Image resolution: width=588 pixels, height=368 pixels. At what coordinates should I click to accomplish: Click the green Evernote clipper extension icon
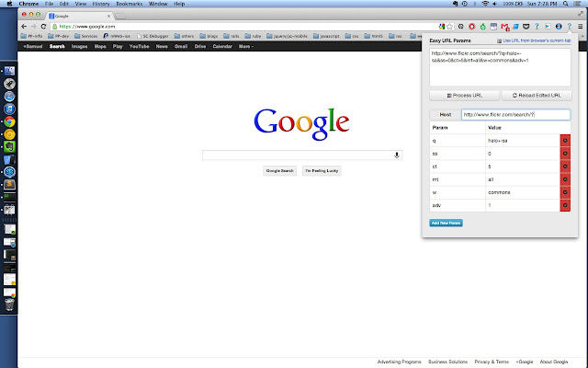coord(482,27)
